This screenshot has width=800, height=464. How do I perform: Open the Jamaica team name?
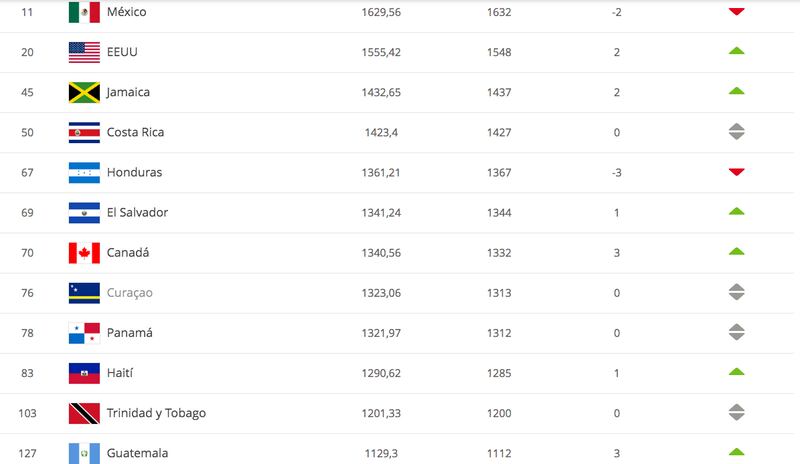pyautogui.click(x=128, y=92)
